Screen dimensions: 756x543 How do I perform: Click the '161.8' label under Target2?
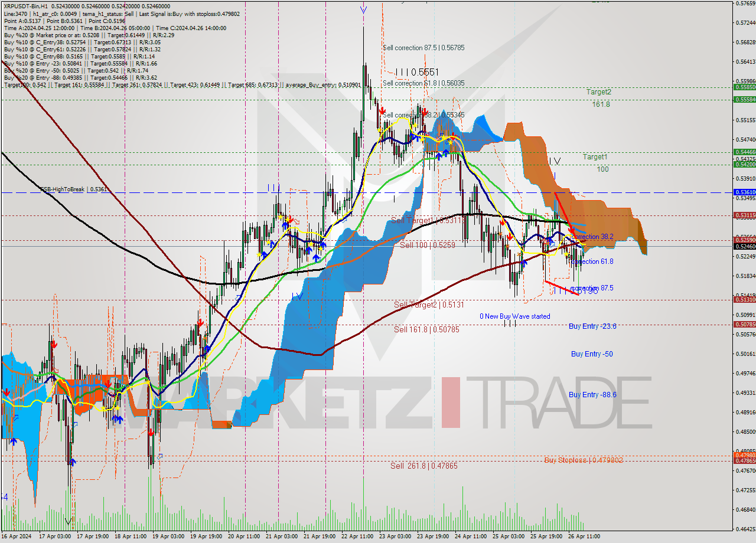(601, 104)
